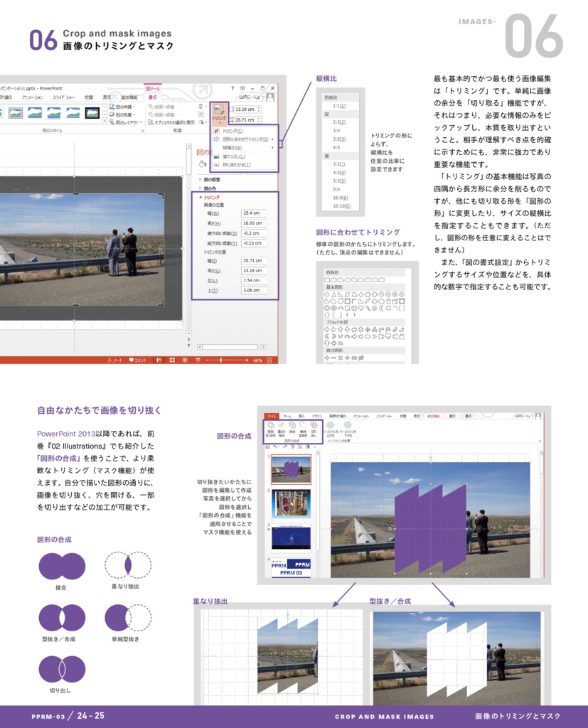Switch to the 書式 ribbon tab

click(152, 97)
